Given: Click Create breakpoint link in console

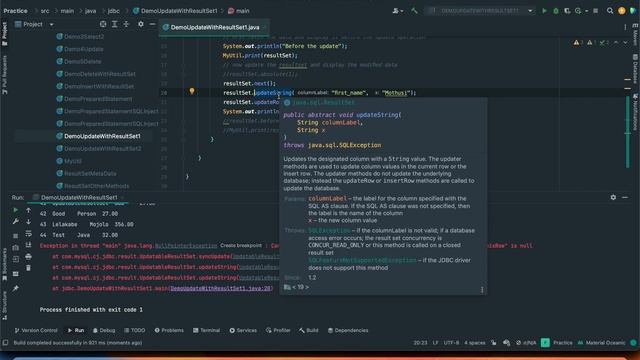Looking at the screenshot, I should [241, 246].
